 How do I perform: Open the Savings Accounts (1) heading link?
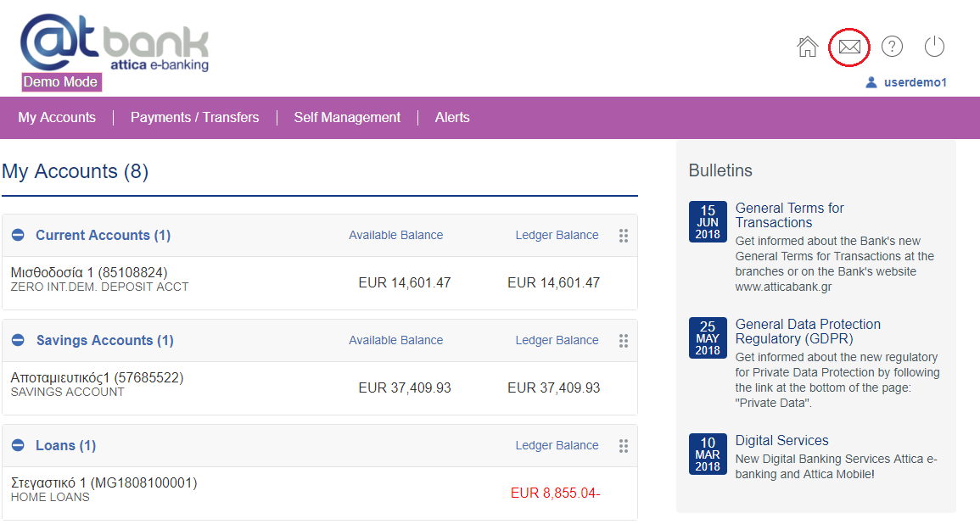click(x=105, y=340)
